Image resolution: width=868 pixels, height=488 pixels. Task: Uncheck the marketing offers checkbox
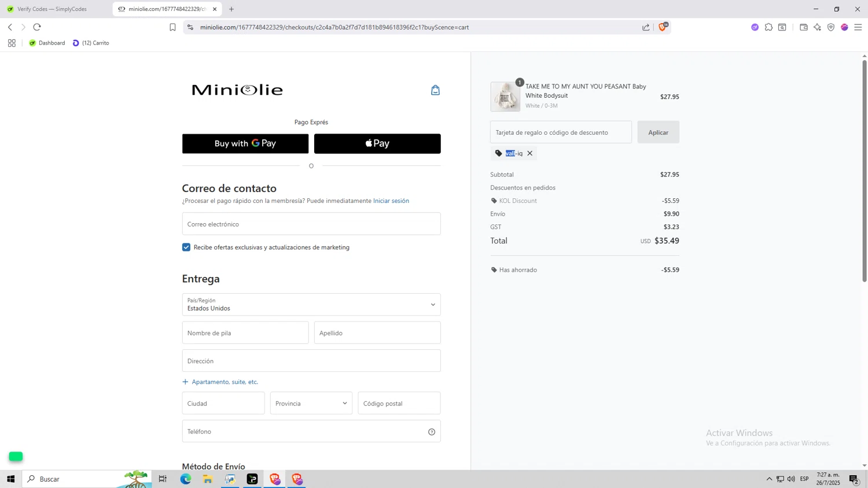point(186,247)
